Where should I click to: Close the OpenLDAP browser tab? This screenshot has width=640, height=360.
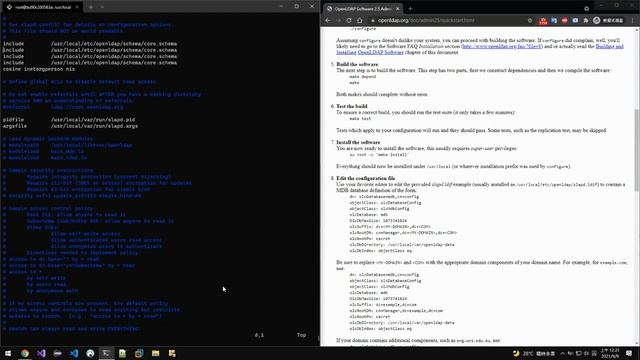(x=397, y=9)
